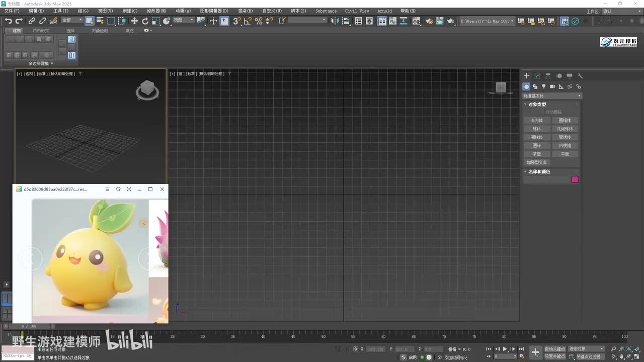The height and width of the screenshot is (362, 644).
Task: Open the Rendered Frame Window icon
Action: pos(440,21)
